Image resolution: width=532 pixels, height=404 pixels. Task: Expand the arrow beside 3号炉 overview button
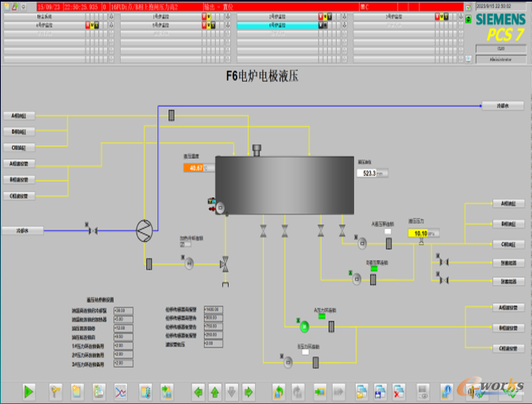pyautogui.click(x=461, y=17)
